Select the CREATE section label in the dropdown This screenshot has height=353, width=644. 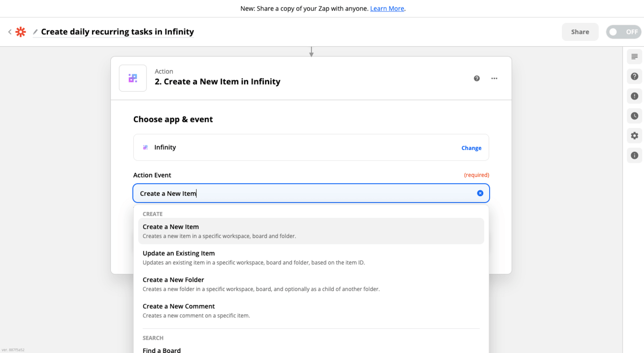point(153,214)
